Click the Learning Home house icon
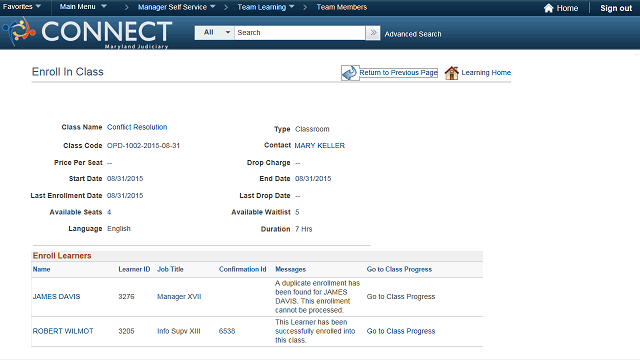640x360 pixels. pos(451,73)
